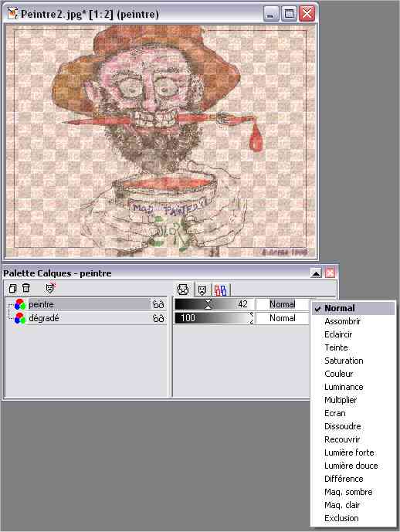Image resolution: width=400 pixels, height=532 pixels.
Task: Open blend mode dropdown for dégradé layer
Action: [283, 318]
